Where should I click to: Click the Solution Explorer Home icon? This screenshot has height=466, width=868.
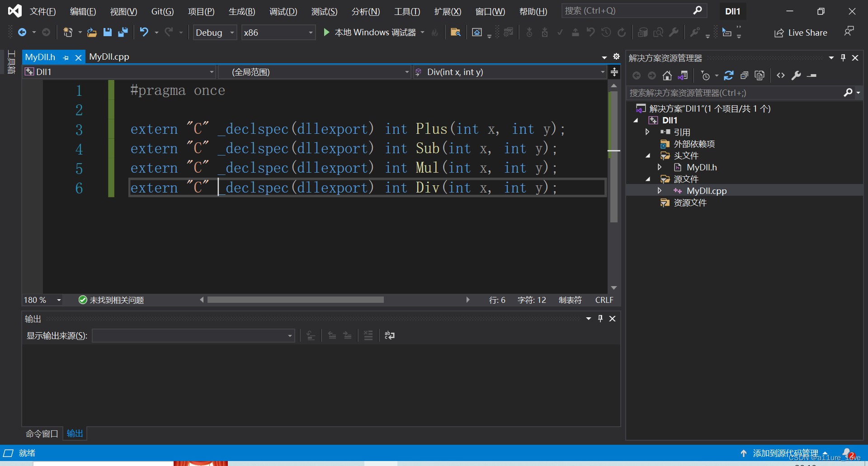point(667,75)
